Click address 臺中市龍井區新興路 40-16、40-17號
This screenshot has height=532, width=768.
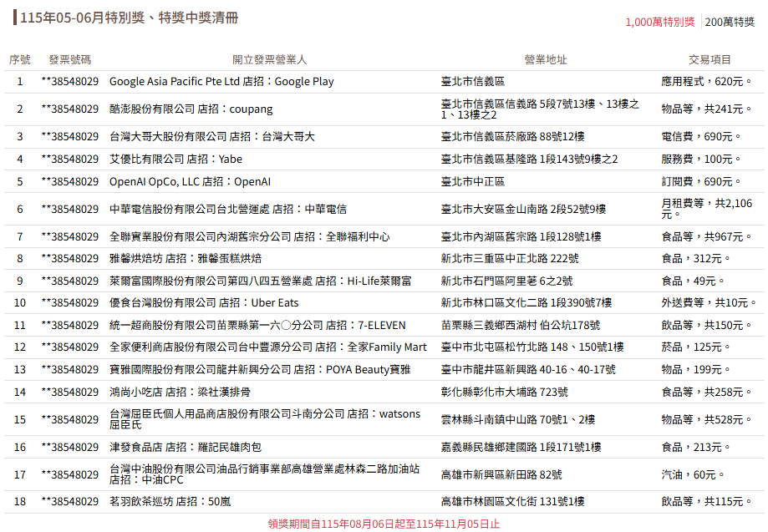528,369
